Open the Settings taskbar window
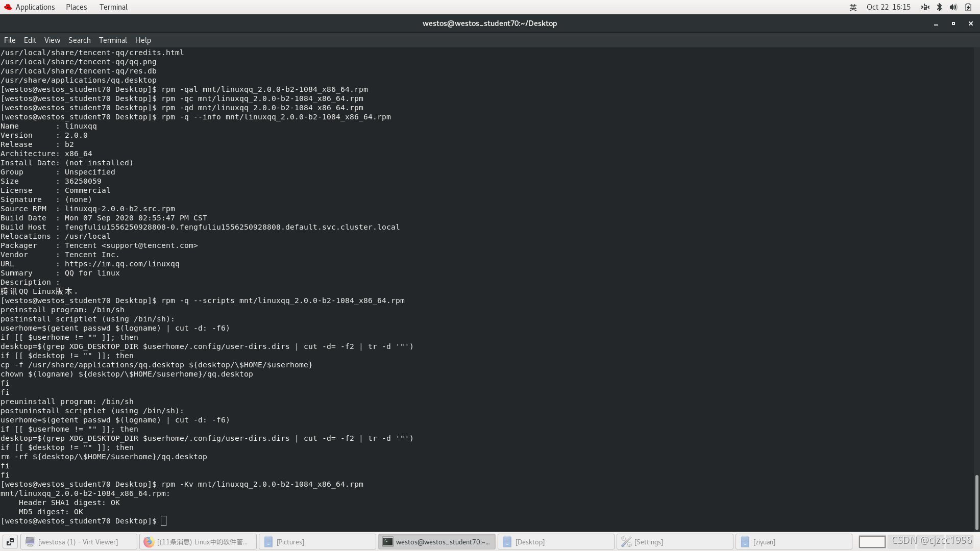 click(x=674, y=542)
